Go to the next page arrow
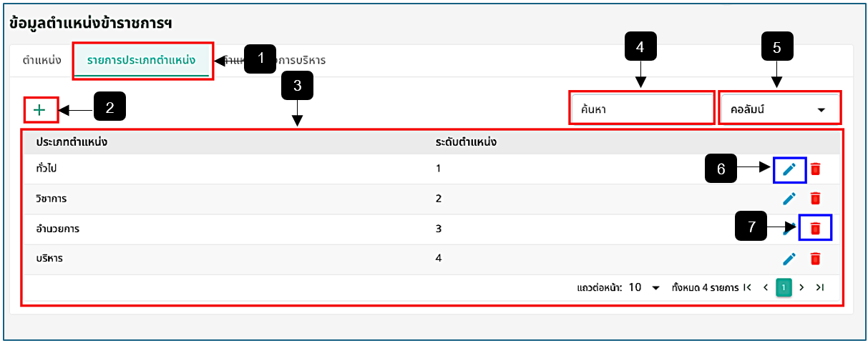Image resolution: width=868 pixels, height=343 pixels. (x=801, y=287)
